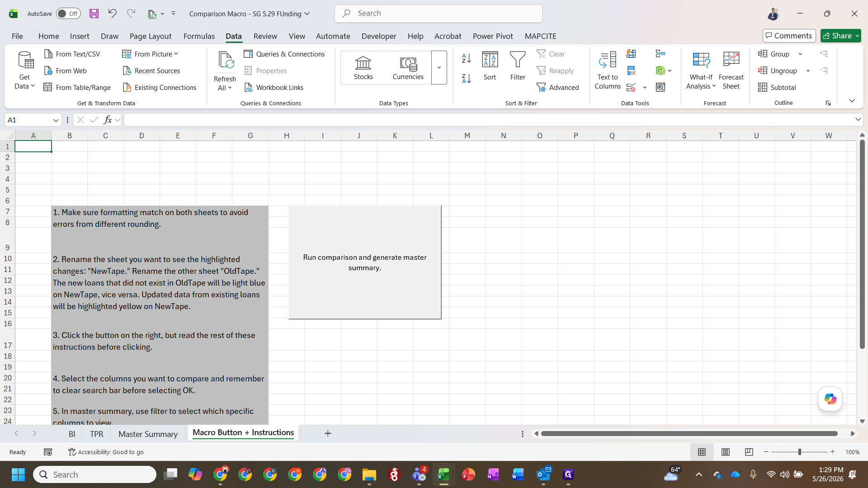Open the Copilot floating icon
Viewport: 868px width, 488px height.
[830, 399]
